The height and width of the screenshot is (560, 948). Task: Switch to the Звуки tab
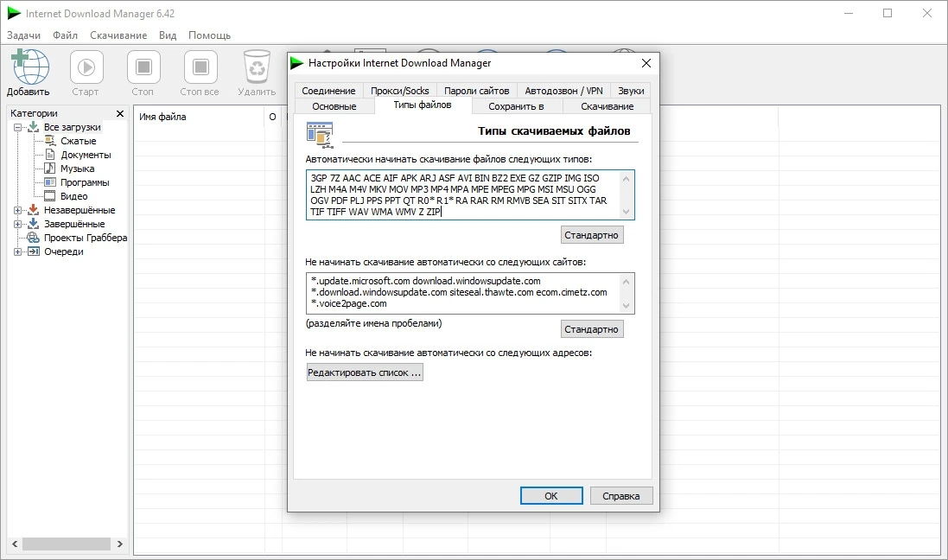tap(631, 91)
